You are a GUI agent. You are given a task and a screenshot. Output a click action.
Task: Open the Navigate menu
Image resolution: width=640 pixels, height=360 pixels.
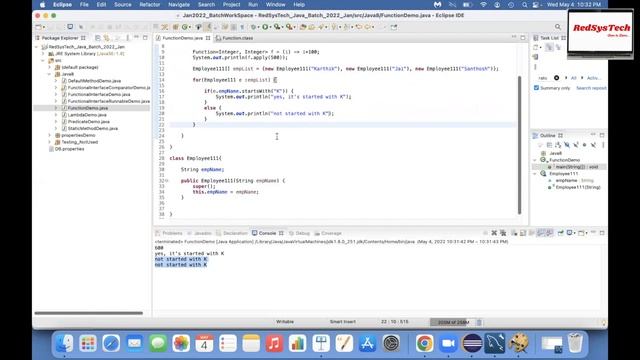click(179, 4)
